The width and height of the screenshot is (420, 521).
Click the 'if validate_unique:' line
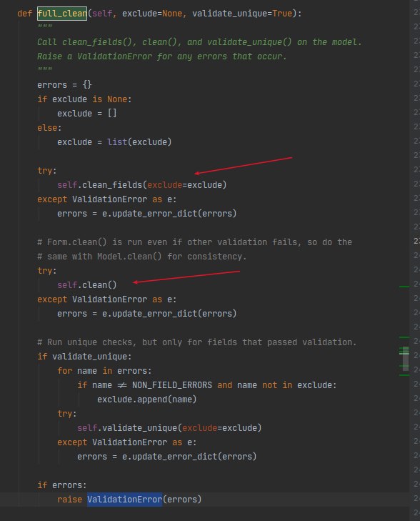coord(84,357)
